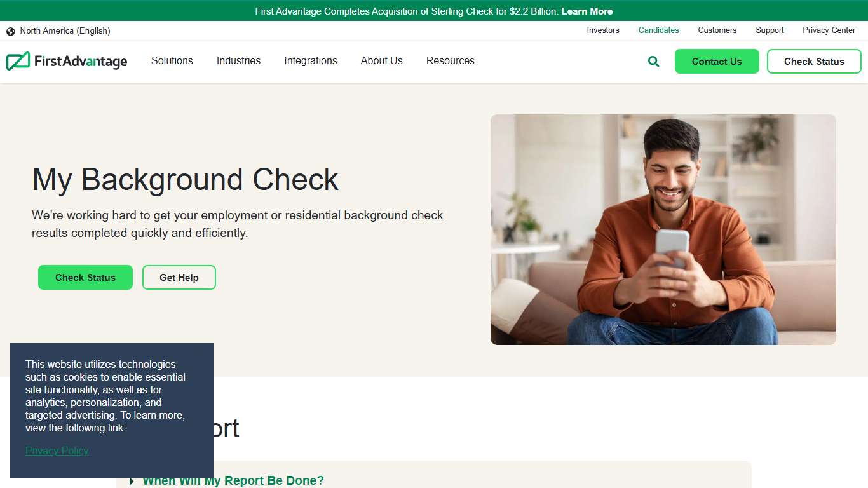Select the Candidates menu item

coord(658,30)
